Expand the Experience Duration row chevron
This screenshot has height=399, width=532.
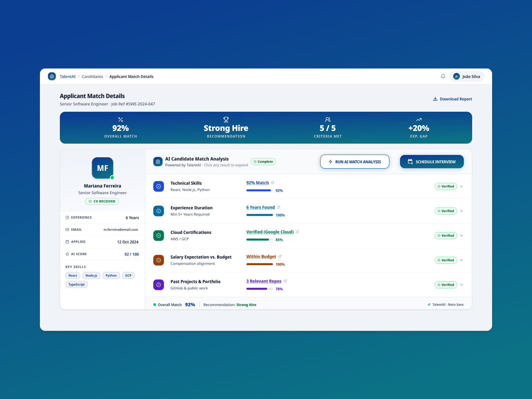(462, 211)
